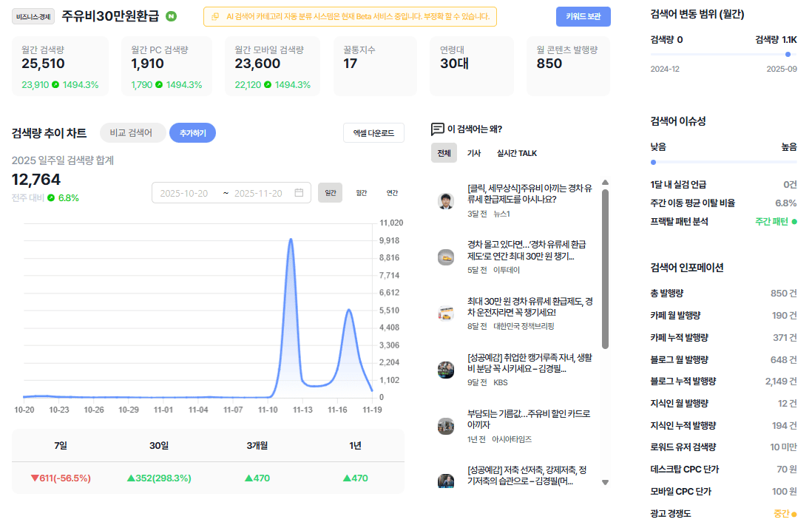The height and width of the screenshot is (525, 812).
Task: Click the news list scroll-up arrow
Action: pos(605,182)
